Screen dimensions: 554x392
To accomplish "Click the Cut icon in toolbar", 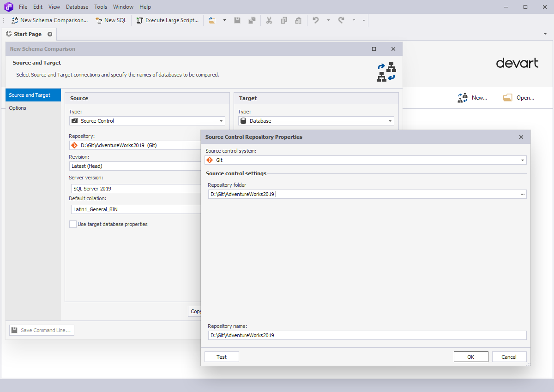I will [269, 20].
